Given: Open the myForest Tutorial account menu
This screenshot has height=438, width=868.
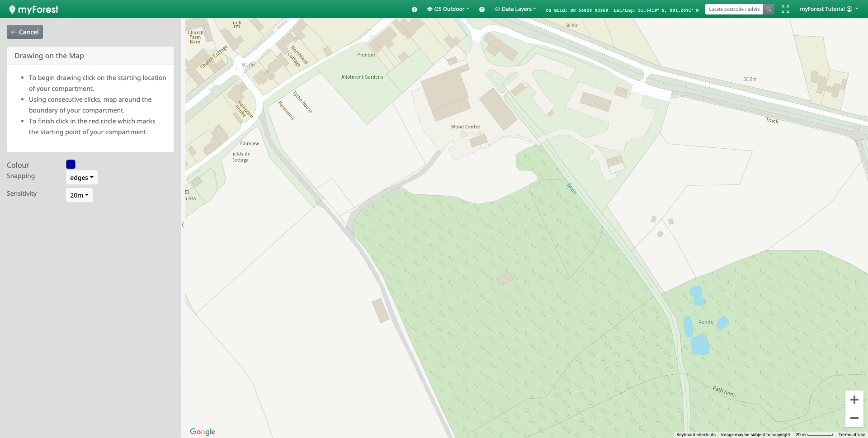Looking at the screenshot, I should pyautogui.click(x=829, y=9).
